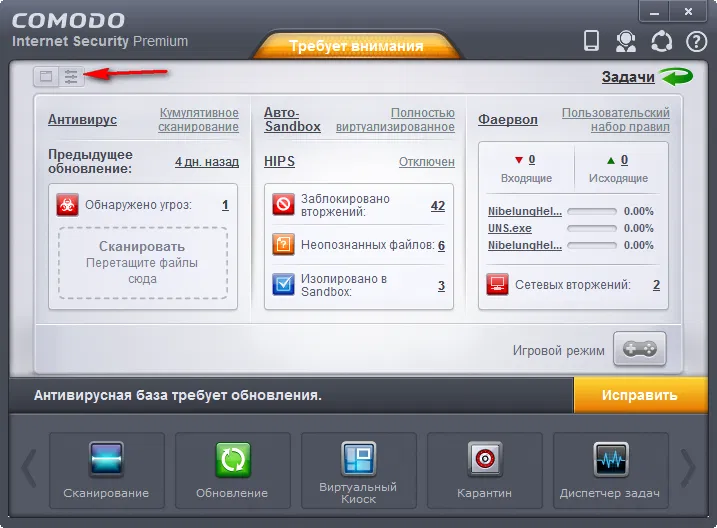Click the orange unrecognized files icon

click(x=284, y=245)
